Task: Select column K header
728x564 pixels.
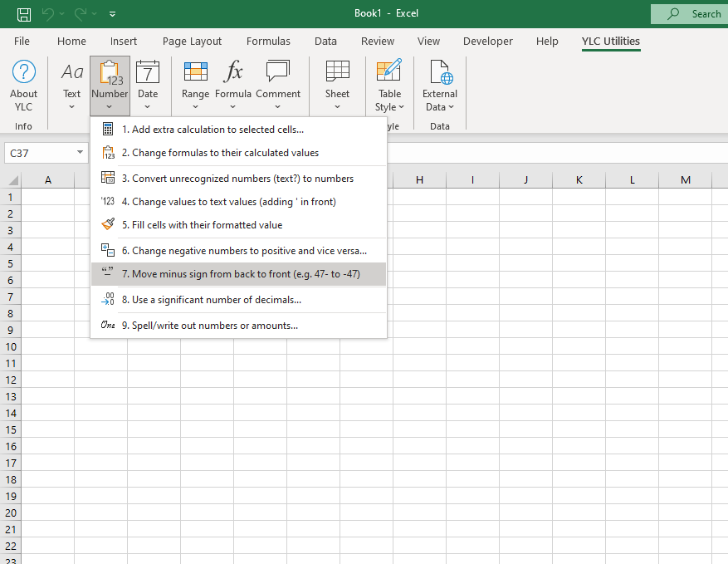Action: pyautogui.click(x=579, y=180)
